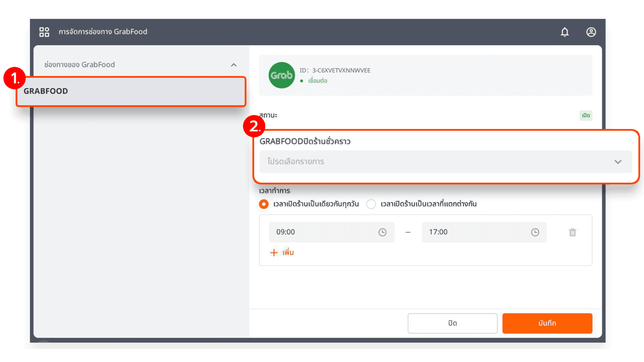Expand the temporary close list via chevron arrow
The height and width of the screenshot is (362, 644).
[618, 162]
